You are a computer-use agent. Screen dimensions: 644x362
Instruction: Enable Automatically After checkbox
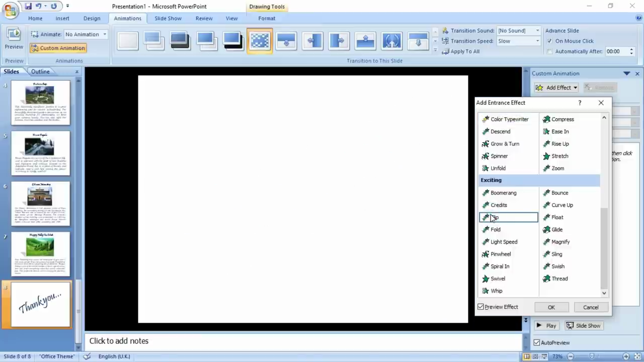(549, 51)
